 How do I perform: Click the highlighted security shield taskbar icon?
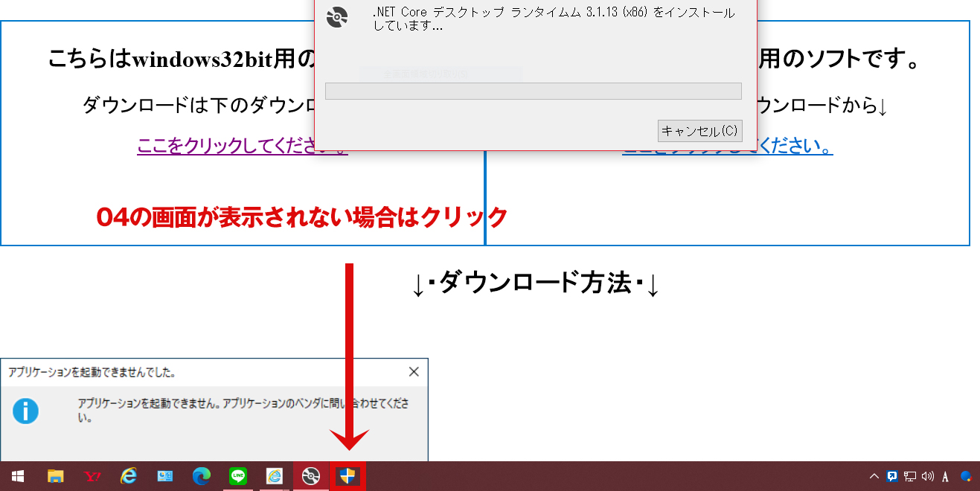pyautogui.click(x=348, y=476)
